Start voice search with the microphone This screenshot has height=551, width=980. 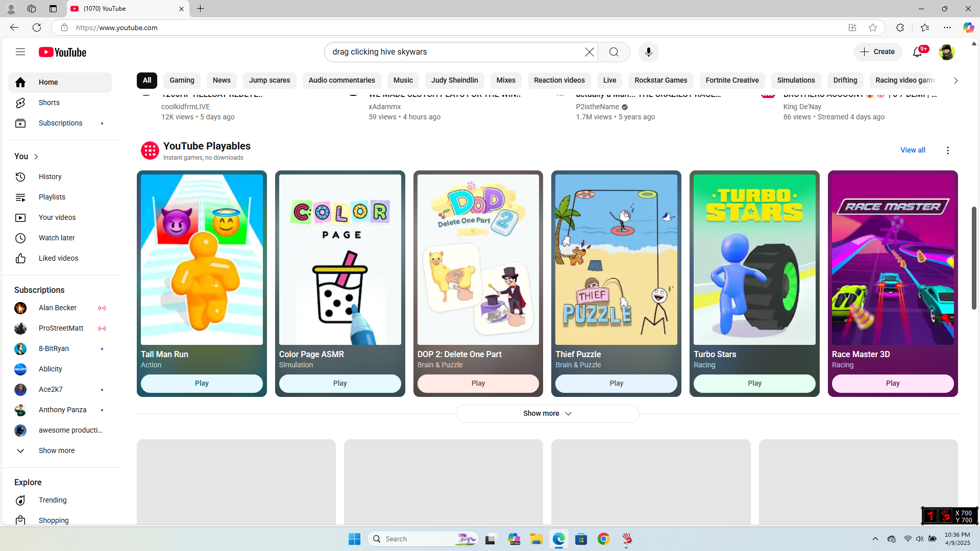click(x=648, y=52)
